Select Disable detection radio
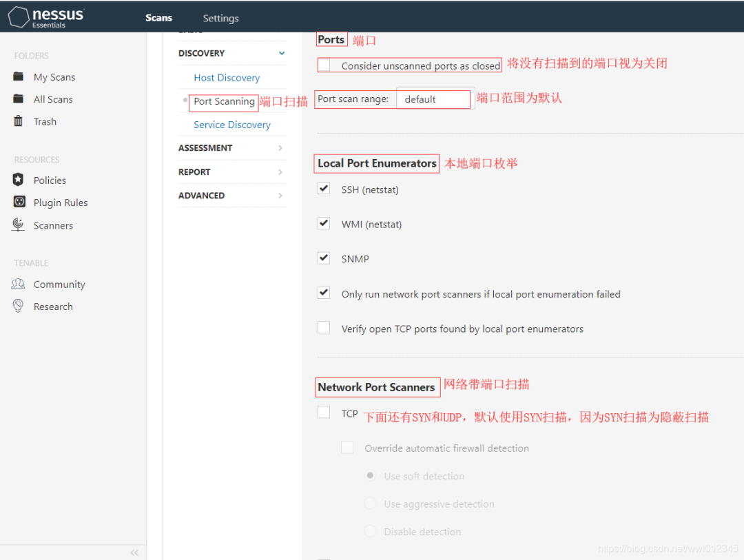 point(370,531)
